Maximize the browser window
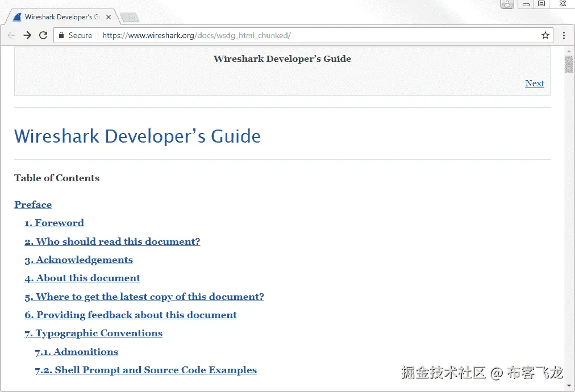 point(541,3)
